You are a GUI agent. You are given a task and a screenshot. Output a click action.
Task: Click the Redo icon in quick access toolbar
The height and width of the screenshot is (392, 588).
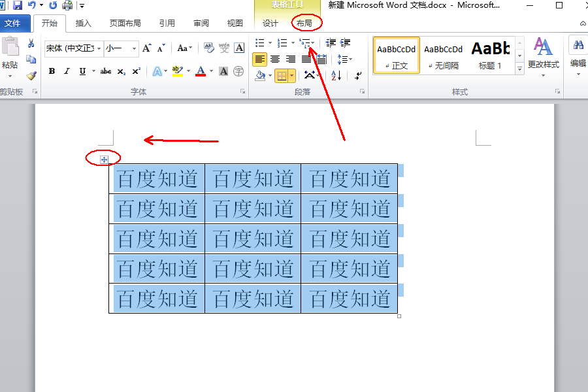[x=53, y=5]
